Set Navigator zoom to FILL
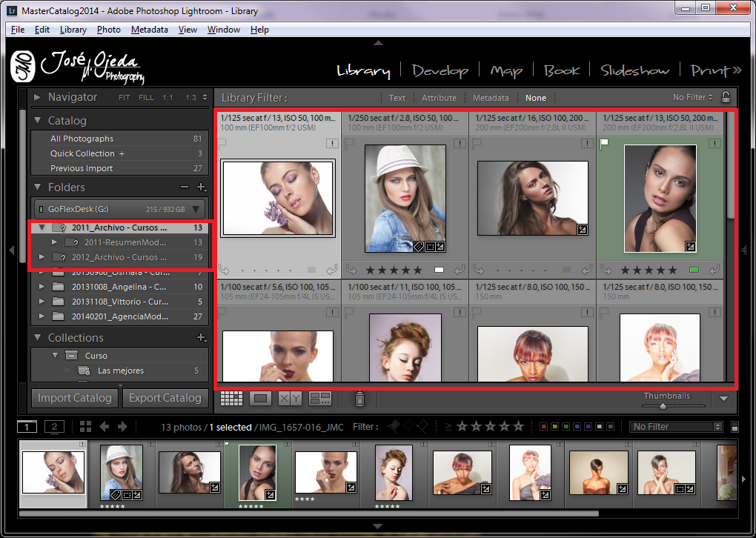This screenshot has width=756, height=538. [x=146, y=97]
